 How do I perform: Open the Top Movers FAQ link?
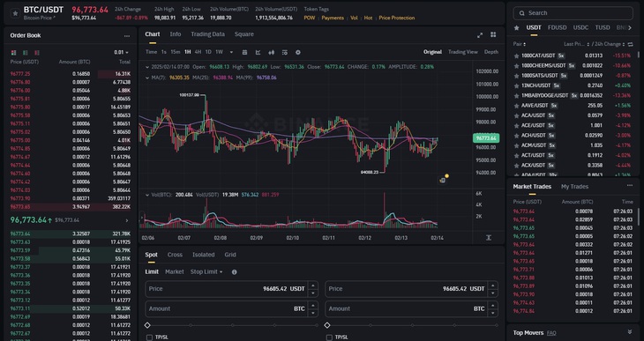551,333
